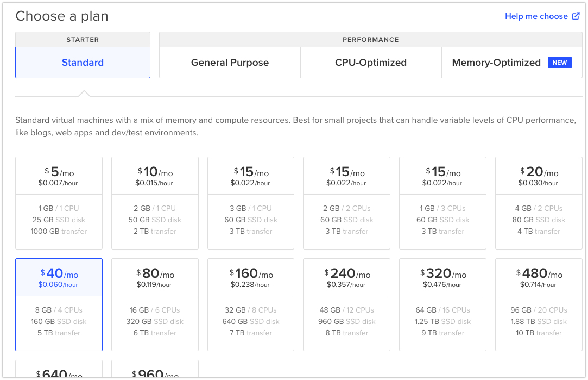Viewport: 588px width, 380px height.
Task: Select the $15/mo plan with 3 GB / 1 CPU
Action: click(251, 203)
